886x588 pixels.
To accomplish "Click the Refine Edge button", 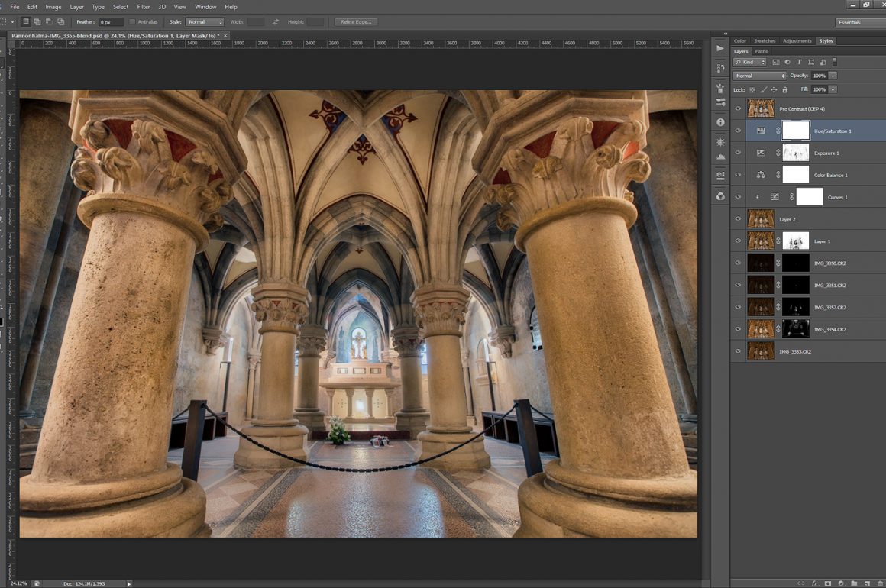I will coord(356,22).
